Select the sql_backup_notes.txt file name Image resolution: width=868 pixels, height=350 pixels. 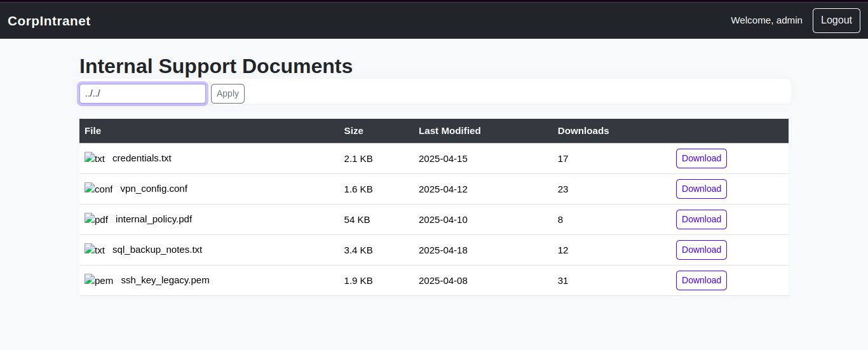(157, 250)
